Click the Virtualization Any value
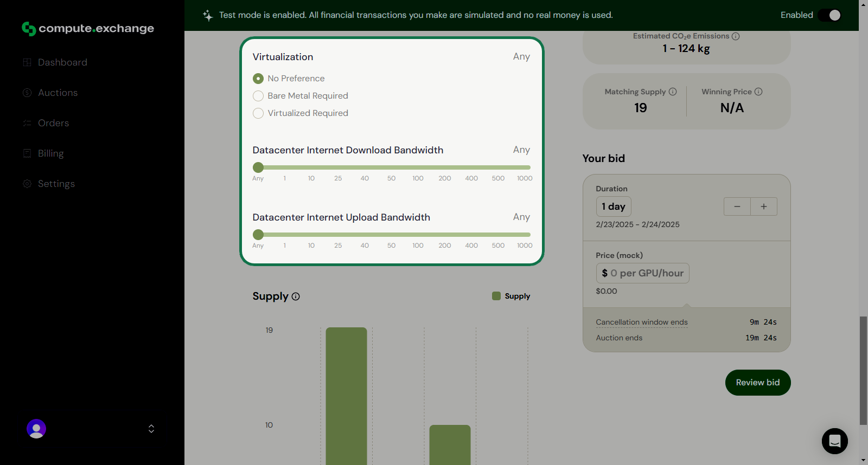The height and width of the screenshot is (465, 868). (x=521, y=56)
